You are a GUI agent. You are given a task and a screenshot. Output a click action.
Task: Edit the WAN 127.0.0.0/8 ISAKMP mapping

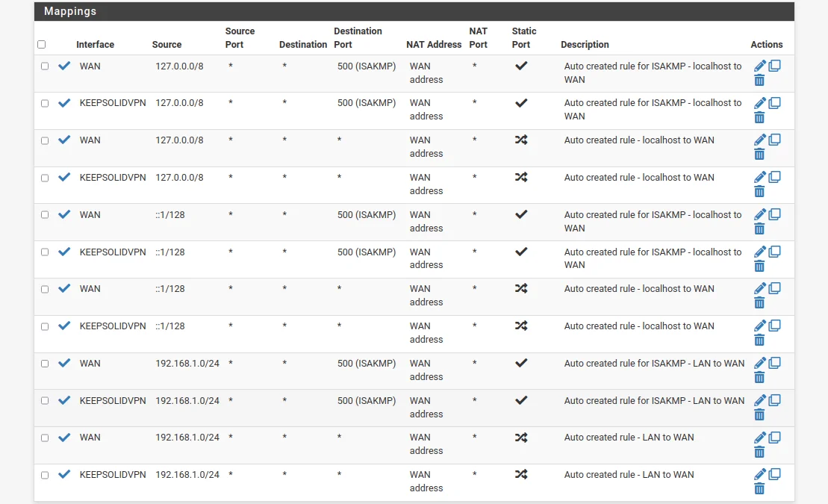coord(760,66)
